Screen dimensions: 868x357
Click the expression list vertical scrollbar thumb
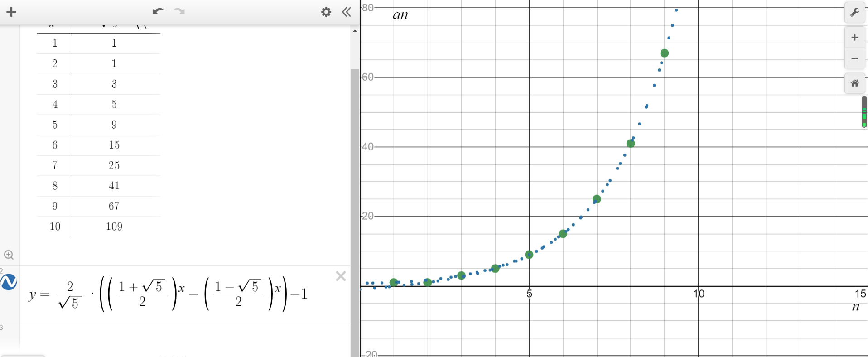point(355,213)
